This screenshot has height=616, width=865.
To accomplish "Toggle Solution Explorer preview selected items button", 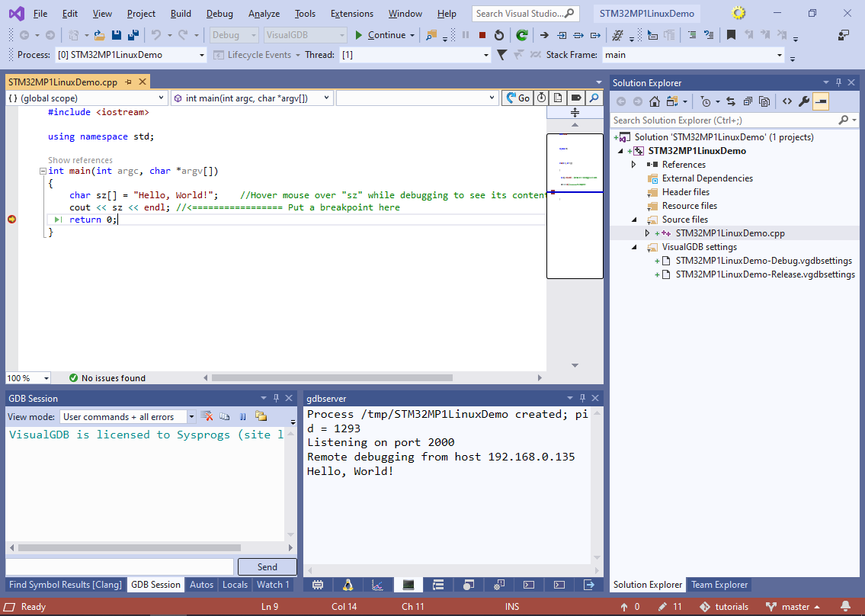I will tap(821, 101).
